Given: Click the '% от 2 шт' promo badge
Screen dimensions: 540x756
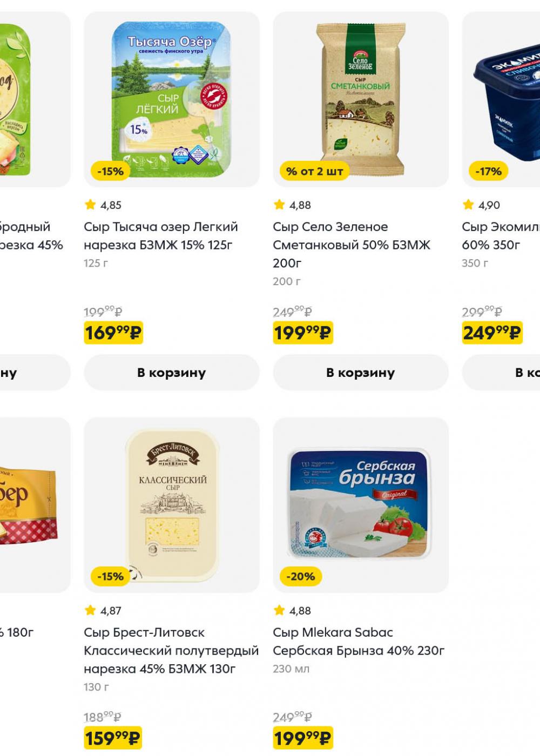Looking at the screenshot, I should point(315,172).
